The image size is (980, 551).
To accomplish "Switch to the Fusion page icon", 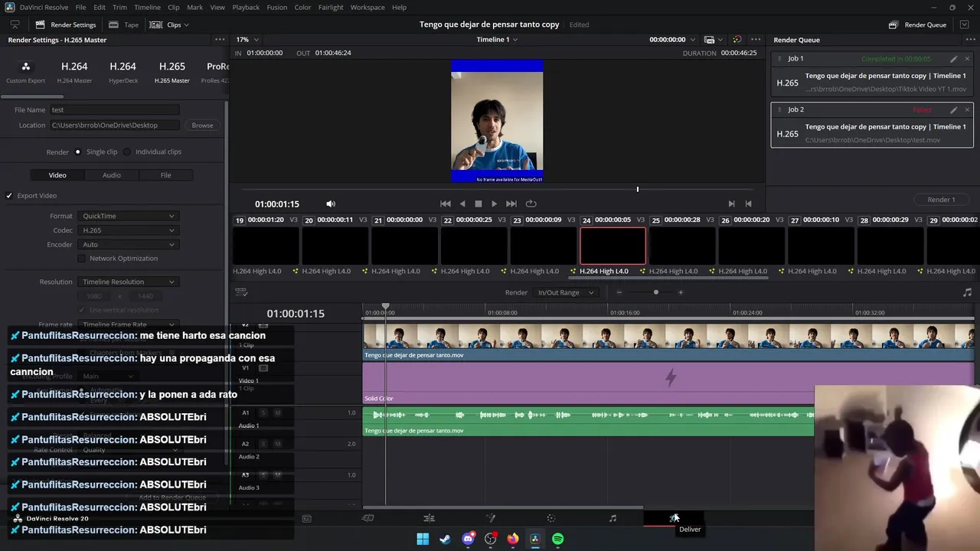I will (491, 518).
